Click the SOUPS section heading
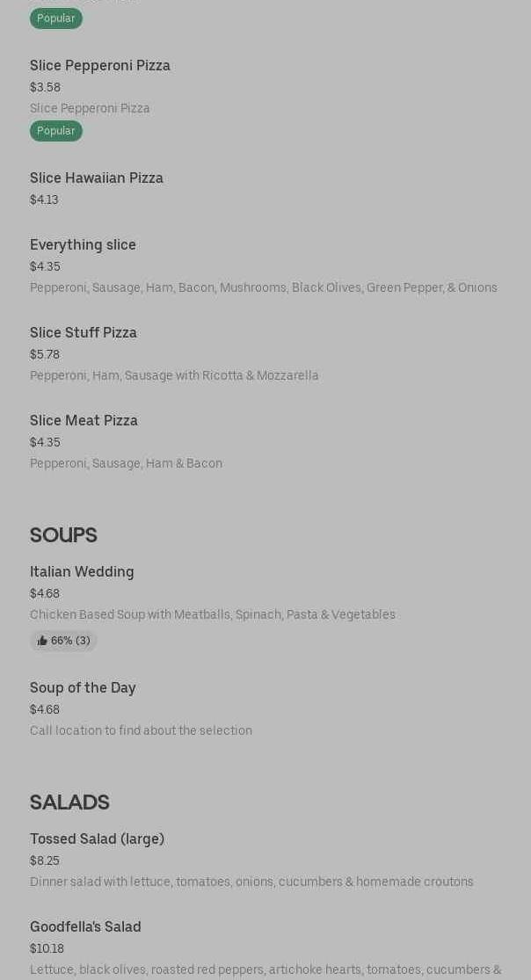The width and height of the screenshot is (531, 980). [63, 535]
